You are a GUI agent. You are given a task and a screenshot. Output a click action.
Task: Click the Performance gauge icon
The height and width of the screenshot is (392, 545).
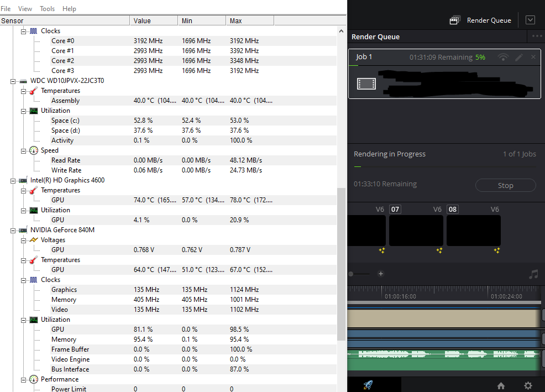[x=33, y=379]
